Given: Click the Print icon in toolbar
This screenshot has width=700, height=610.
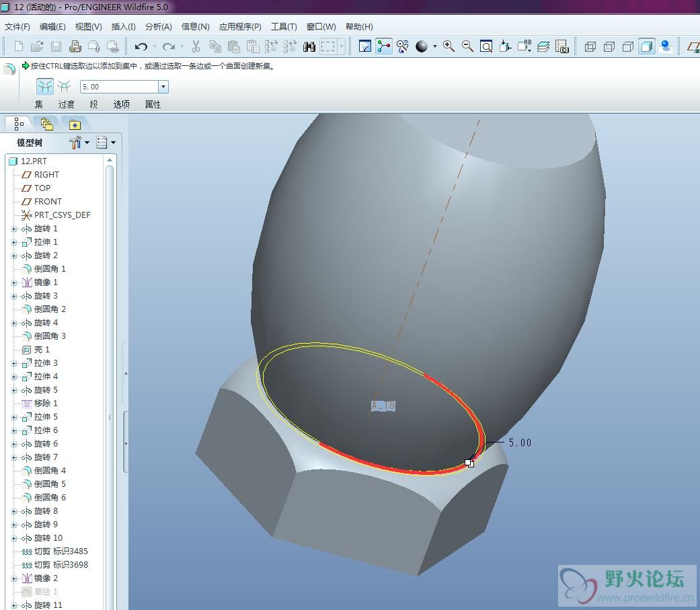Looking at the screenshot, I should click(75, 46).
